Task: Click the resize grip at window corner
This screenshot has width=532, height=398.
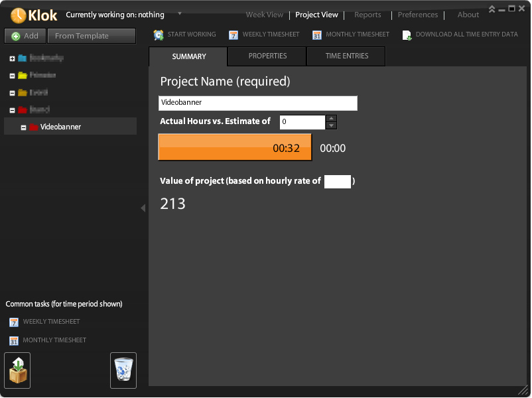Action: click(x=523, y=390)
